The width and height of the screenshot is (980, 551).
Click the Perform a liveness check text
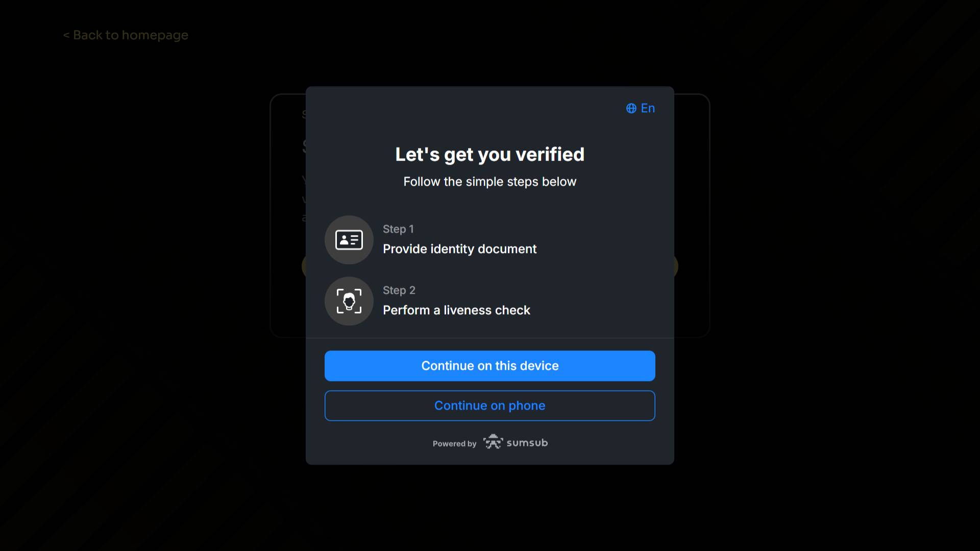pyautogui.click(x=457, y=310)
